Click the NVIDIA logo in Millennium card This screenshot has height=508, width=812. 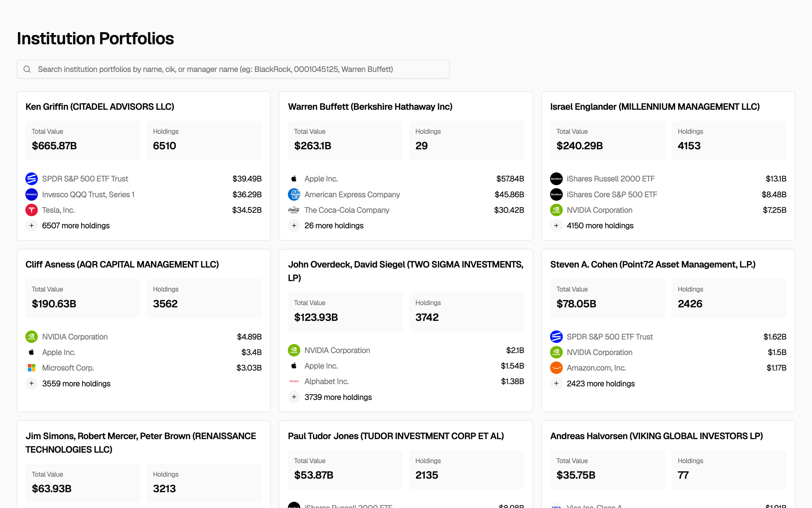click(556, 210)
